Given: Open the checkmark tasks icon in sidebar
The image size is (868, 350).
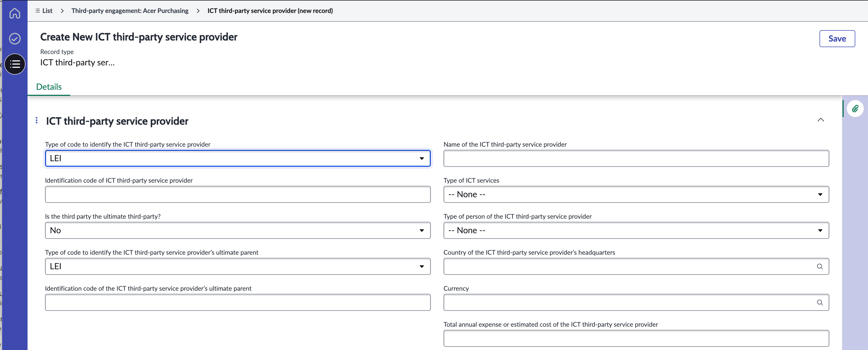Looking at the screenshot, I should 15,38.
